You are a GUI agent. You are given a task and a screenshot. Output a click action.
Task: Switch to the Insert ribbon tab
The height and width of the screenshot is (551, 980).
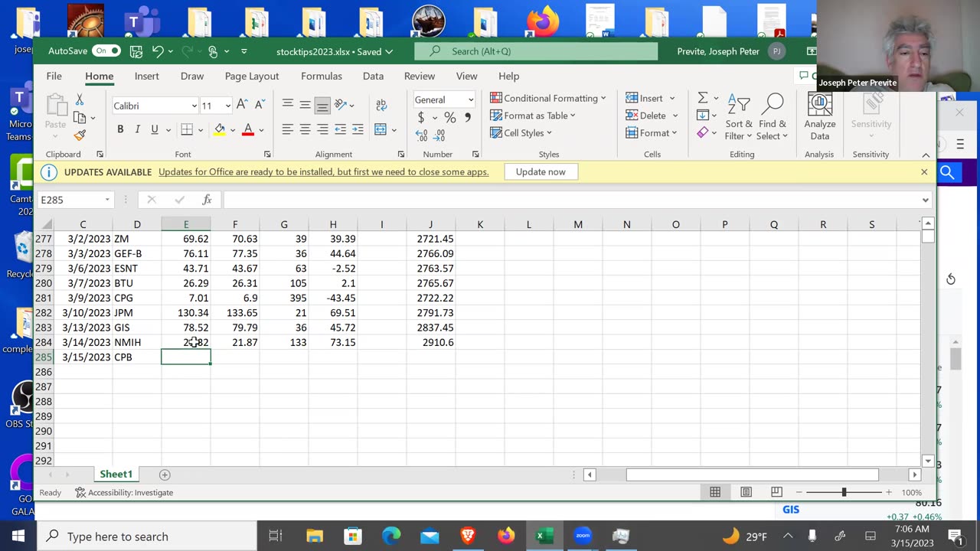click(x=147, y=76)
